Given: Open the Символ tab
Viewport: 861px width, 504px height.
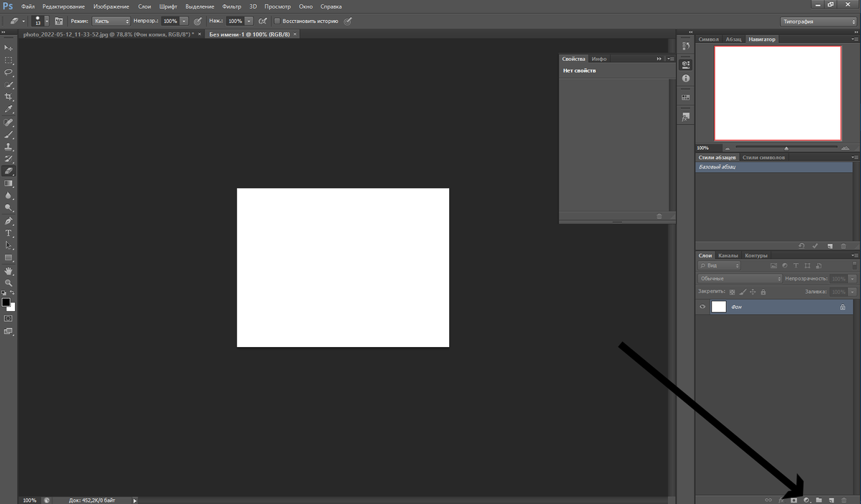Looking at the screenshot, I should point(708,39).
